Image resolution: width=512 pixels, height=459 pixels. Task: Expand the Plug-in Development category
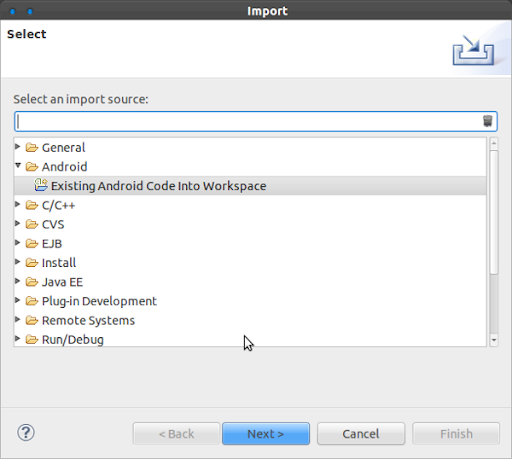[18, 300]
